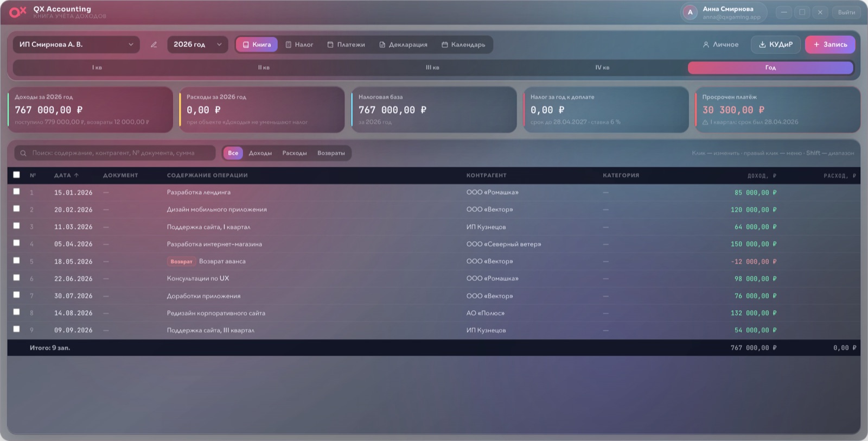
Task: Switch to the Книга tab
Action: pyautogui.click(x=257, y=45)
